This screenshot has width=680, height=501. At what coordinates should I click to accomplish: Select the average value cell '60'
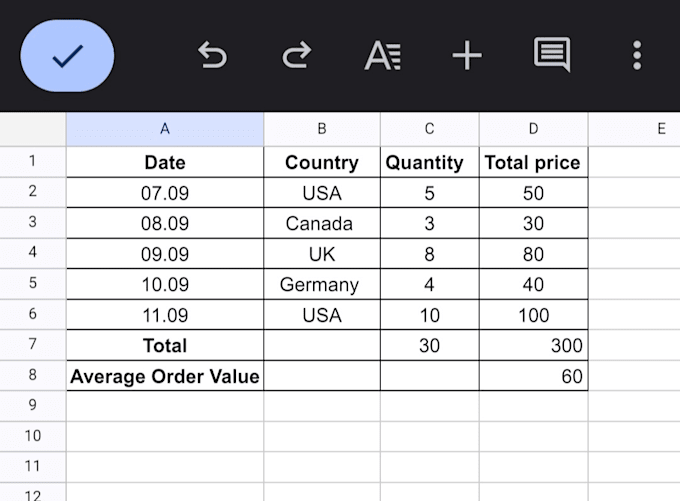[x=533, y=376]
